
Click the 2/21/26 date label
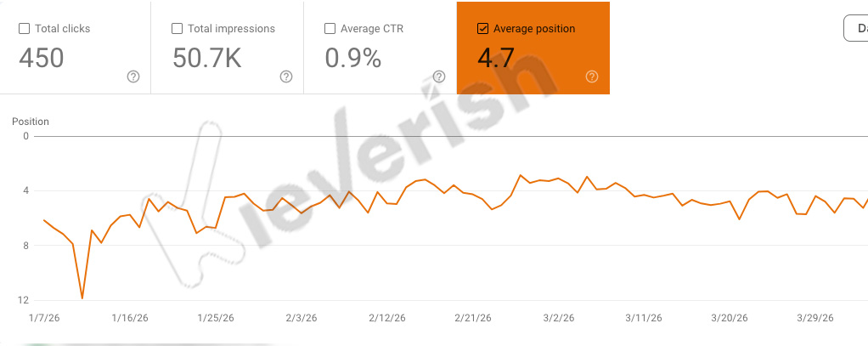[473, 318]
